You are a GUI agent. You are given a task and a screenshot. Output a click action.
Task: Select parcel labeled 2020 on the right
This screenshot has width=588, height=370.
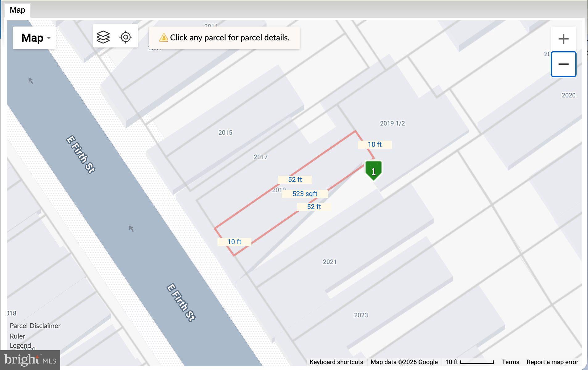tap(568, 95)
